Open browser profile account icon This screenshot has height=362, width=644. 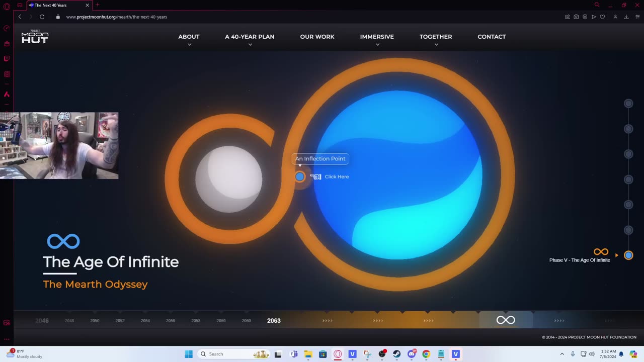(x=615, y=17)
